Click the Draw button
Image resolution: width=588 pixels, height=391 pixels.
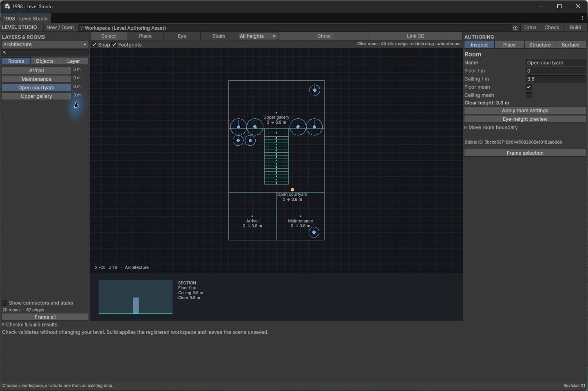(530, 27)
